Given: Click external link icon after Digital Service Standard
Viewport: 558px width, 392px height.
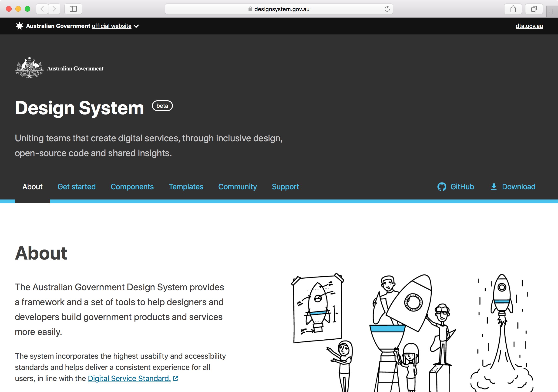Looking at the screenshot, I should [x=176, y=378].
